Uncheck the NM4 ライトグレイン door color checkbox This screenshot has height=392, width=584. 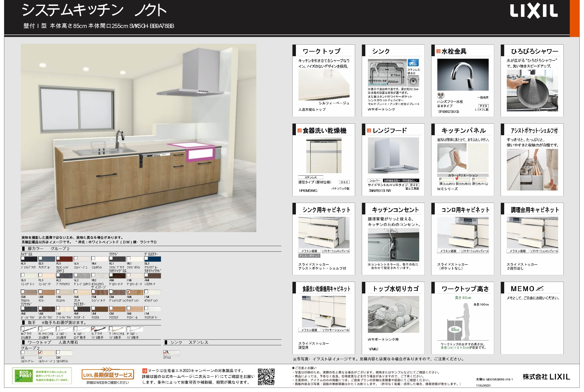pos(129,292)
